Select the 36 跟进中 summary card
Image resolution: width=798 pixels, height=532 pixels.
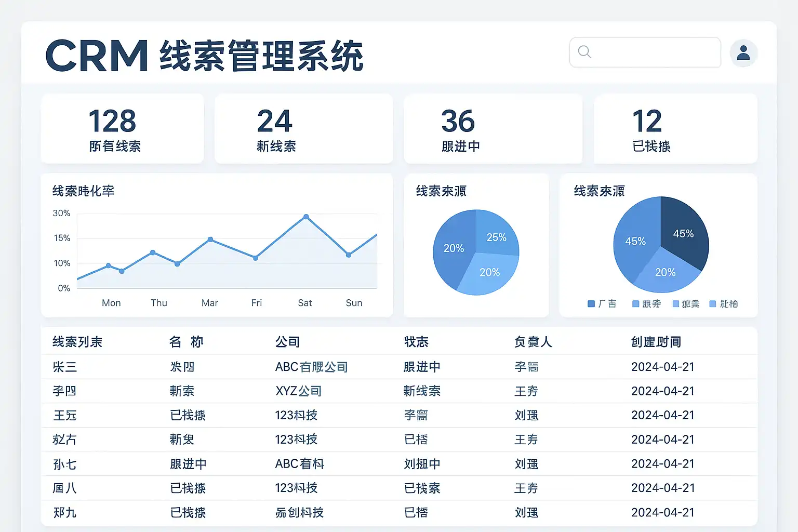pyautogui.click(x=493, y=129)
